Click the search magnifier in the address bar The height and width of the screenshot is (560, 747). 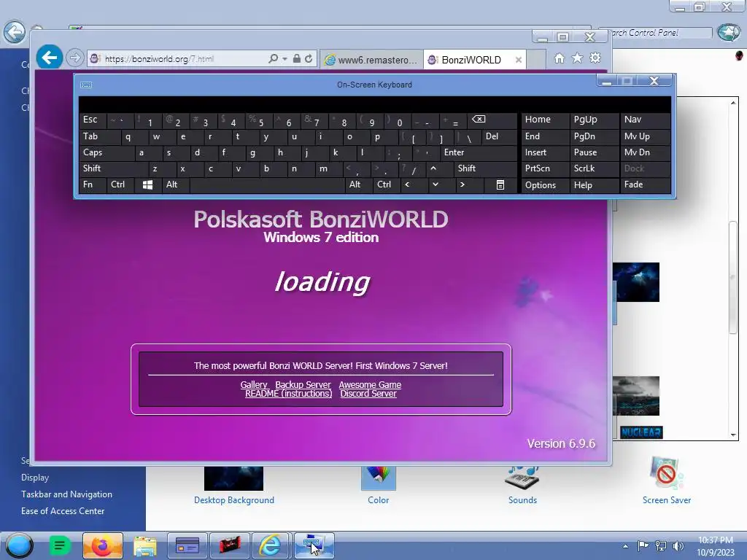273,58
